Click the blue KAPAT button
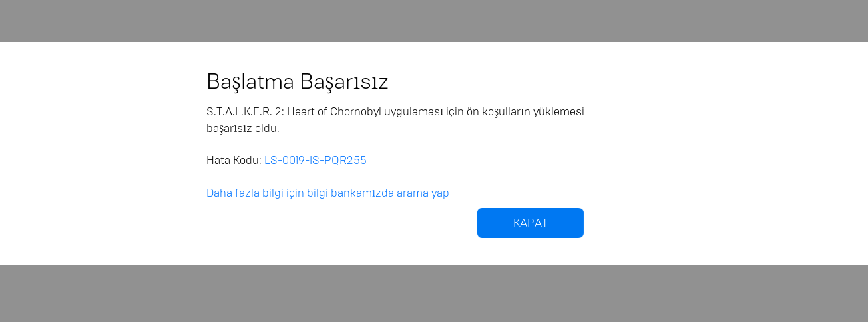The width and height of the screenshot is (868, 322). pyautogui.click(x=531, y=223)
